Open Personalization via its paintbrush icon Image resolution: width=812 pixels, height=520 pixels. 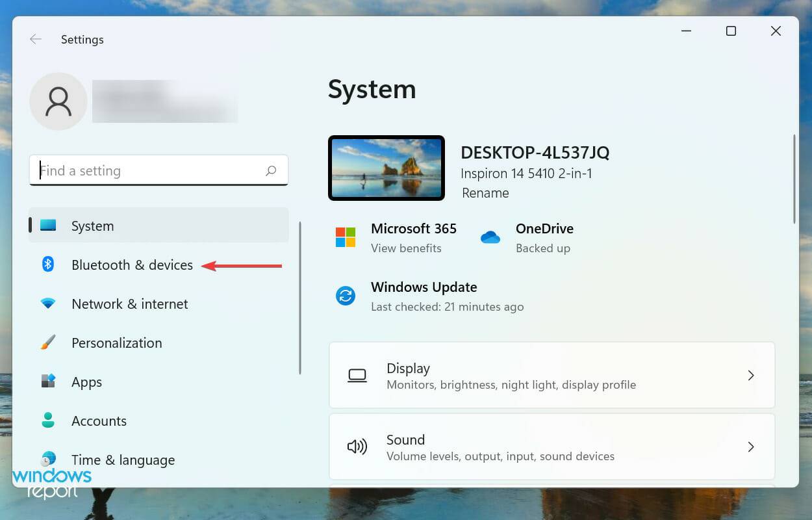(x=47, y=343)
